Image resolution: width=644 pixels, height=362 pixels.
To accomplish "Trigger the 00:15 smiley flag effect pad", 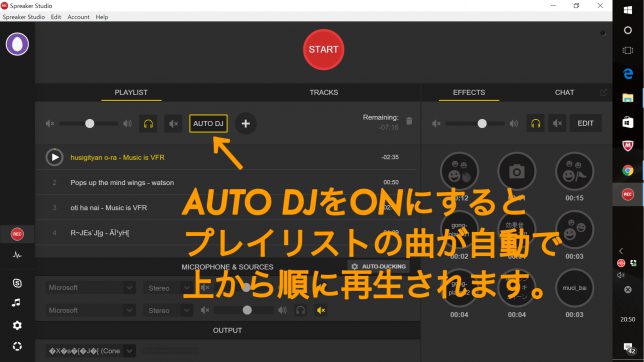I will pyautogui.click(x=574, y=171).
